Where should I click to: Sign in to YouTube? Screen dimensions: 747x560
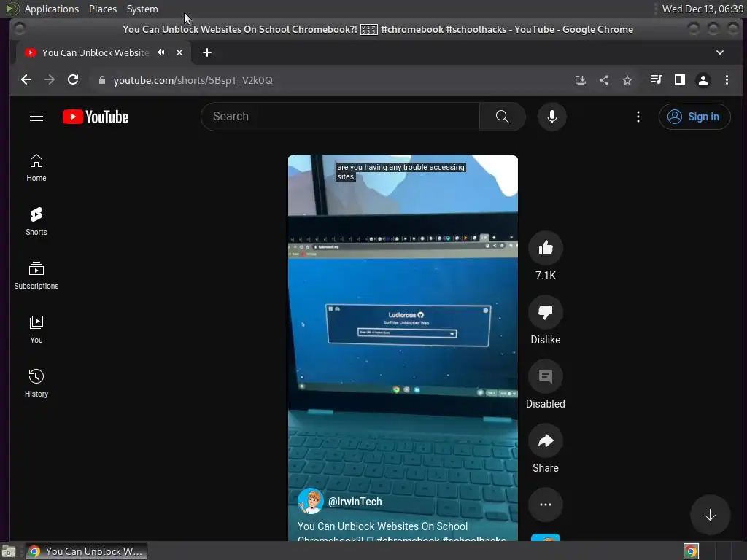[694, 117]
